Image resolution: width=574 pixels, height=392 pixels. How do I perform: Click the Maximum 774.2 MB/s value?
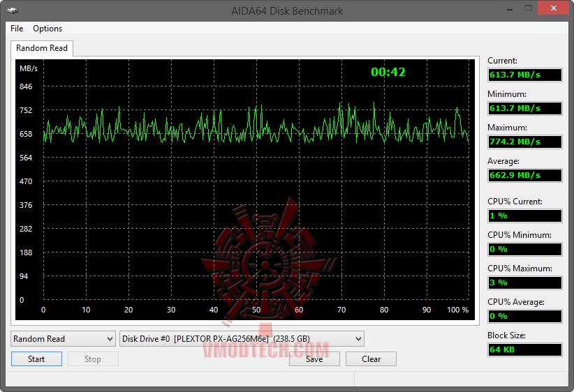(x=525, y=142)
